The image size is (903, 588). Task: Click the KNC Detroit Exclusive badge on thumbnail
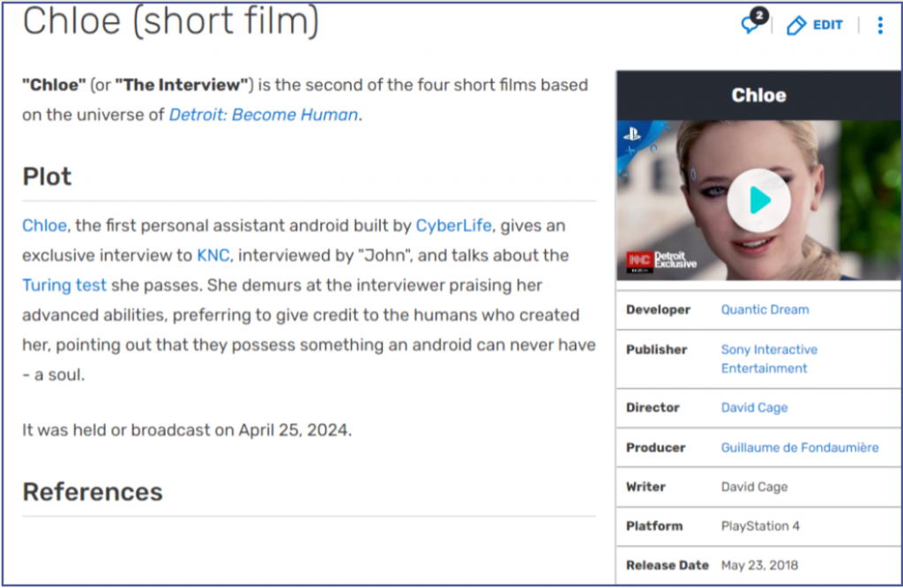click(661, 261)
